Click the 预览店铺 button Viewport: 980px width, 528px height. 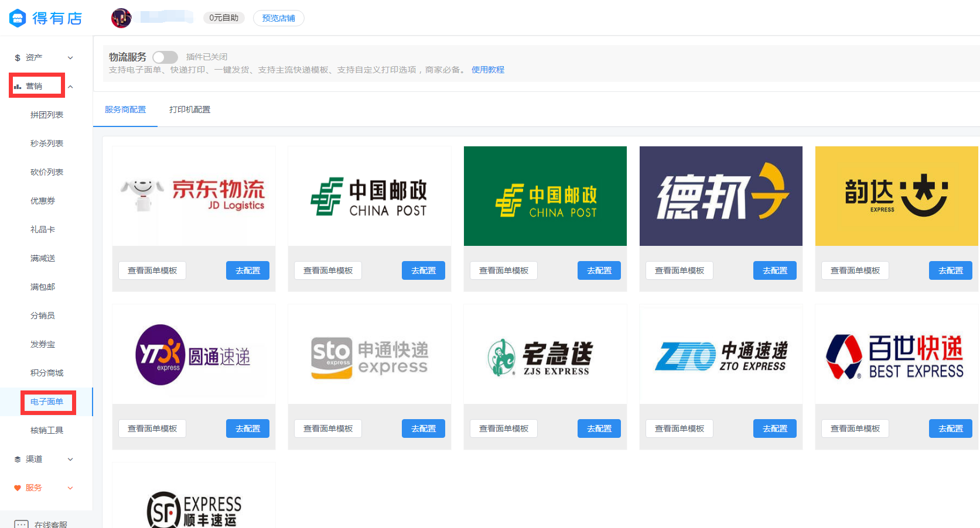point(279,18)
